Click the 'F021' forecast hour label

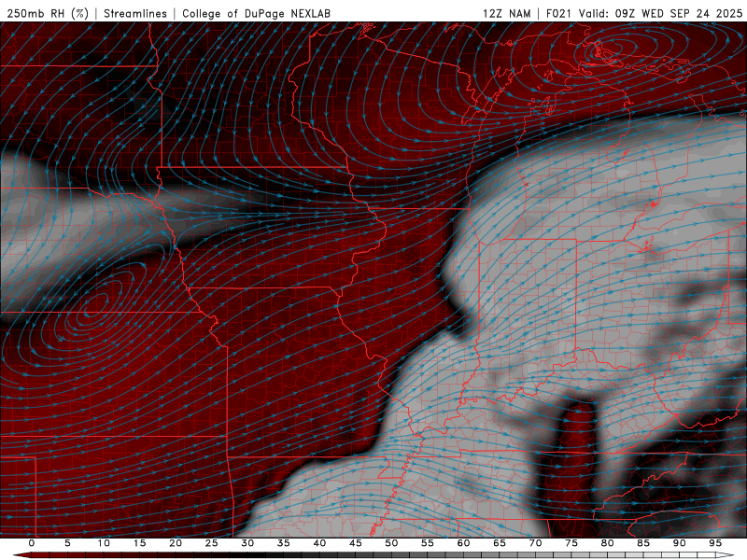(x=558, y=13)
